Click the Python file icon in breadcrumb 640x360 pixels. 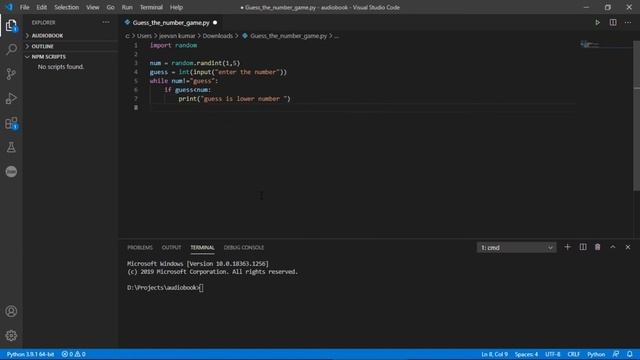coord(245,36)
